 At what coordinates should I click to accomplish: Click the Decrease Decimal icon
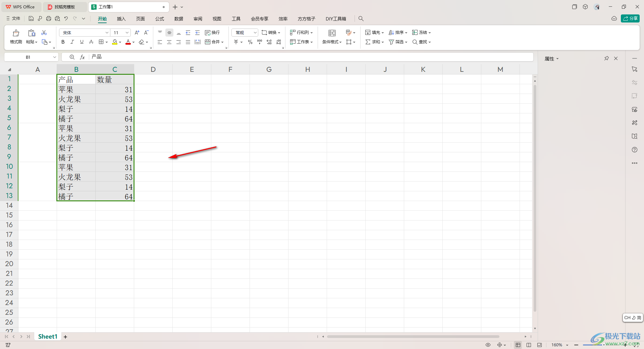pyautogui.click(x=278, y=42)
